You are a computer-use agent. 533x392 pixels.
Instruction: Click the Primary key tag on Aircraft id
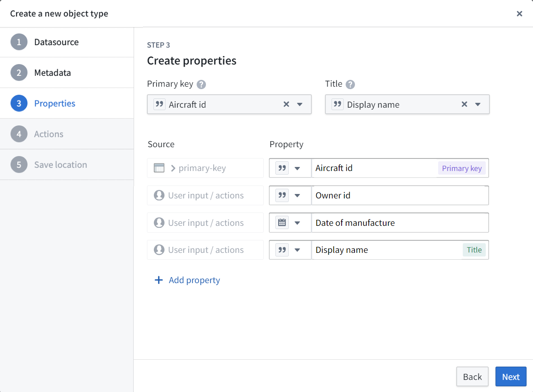pyautogui.click(x=462, y=168)
